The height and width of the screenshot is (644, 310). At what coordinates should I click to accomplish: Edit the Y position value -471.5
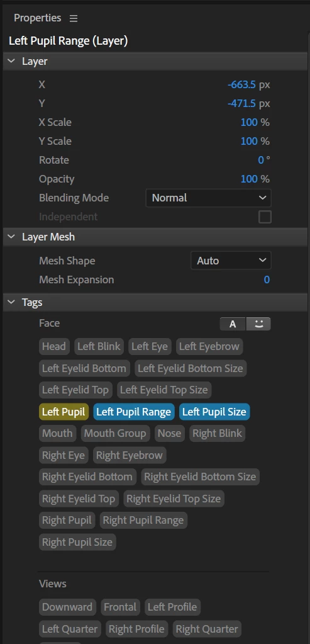[241, 103]
